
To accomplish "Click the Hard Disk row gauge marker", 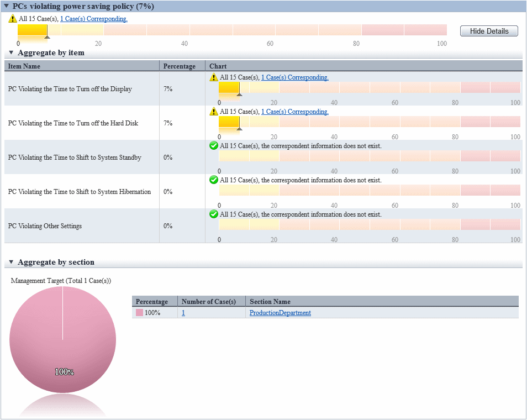I will coord(239,129).
